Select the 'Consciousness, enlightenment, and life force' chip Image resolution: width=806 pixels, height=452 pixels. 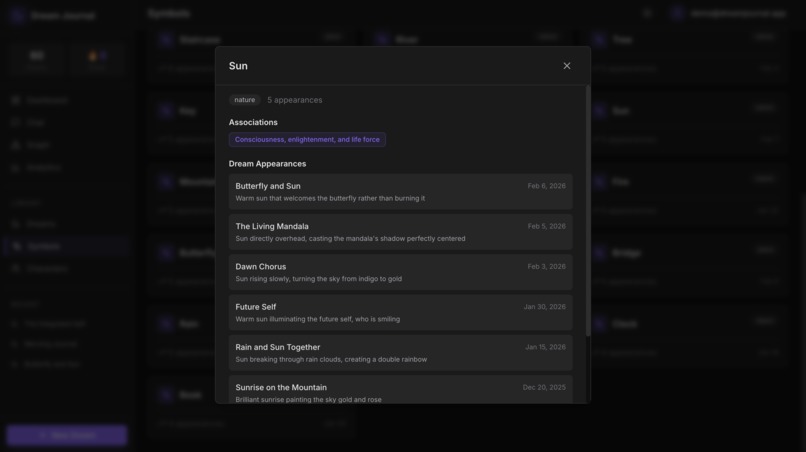[x=307, y=139]
